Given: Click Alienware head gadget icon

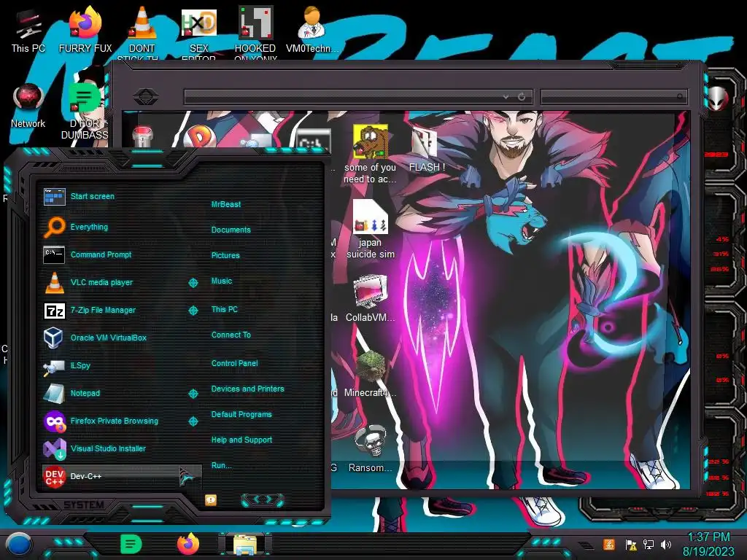Looking at the screenshot, I should point(718,98).
